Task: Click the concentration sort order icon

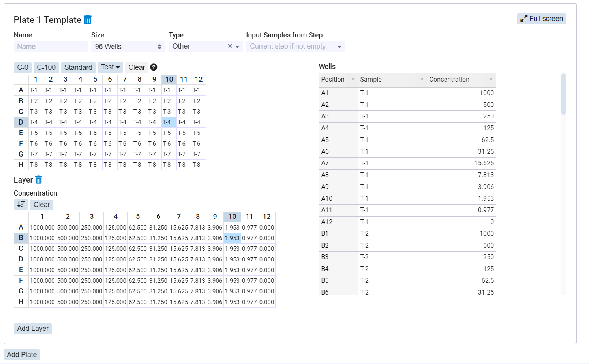Action: 21,204
